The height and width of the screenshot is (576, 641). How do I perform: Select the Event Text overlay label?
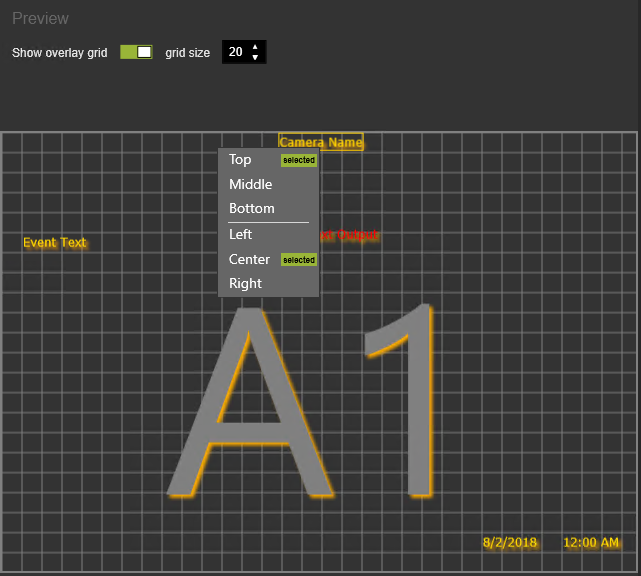55,243
